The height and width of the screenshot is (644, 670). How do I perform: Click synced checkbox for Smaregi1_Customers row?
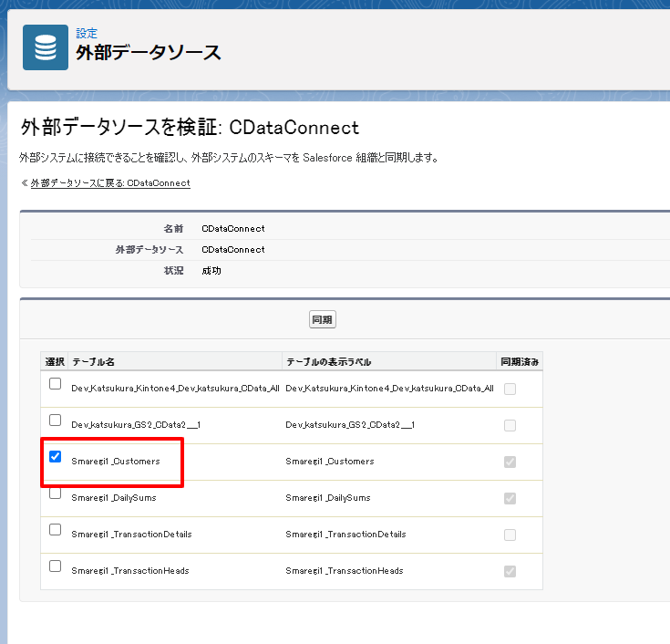coord(510,462)
